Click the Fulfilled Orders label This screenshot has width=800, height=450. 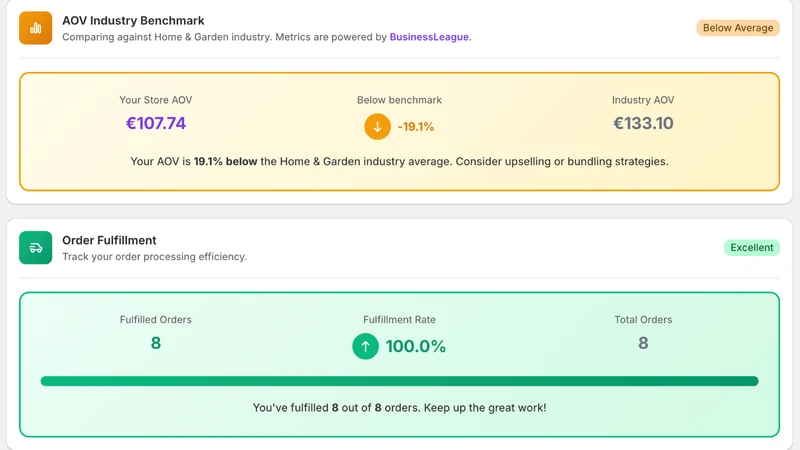click(156, 320)
